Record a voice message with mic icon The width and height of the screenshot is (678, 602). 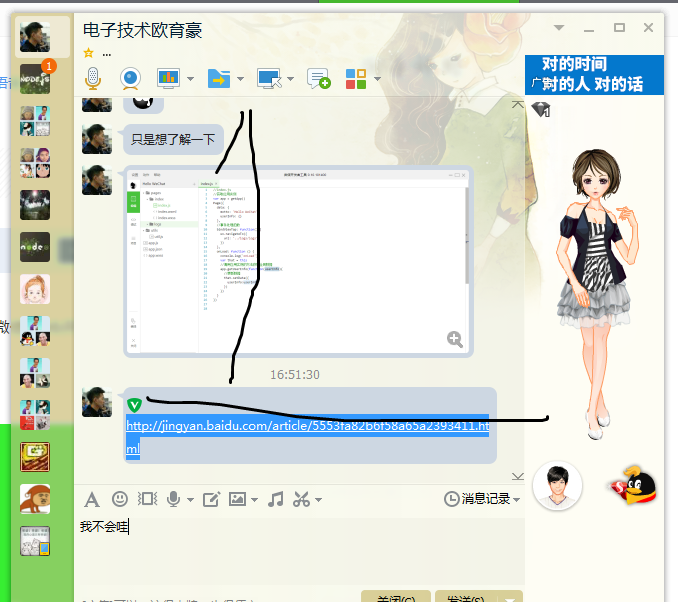click(173, 499)
